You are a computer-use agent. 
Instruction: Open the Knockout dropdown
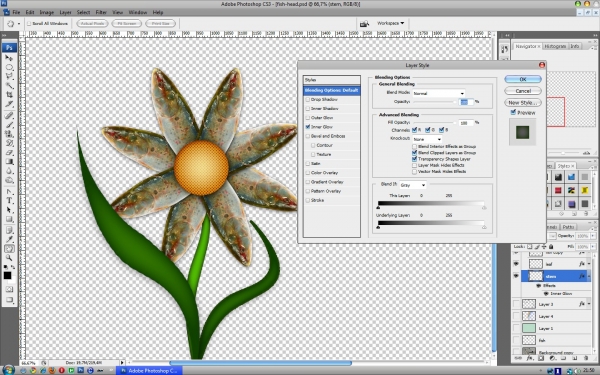coord(427,139)
